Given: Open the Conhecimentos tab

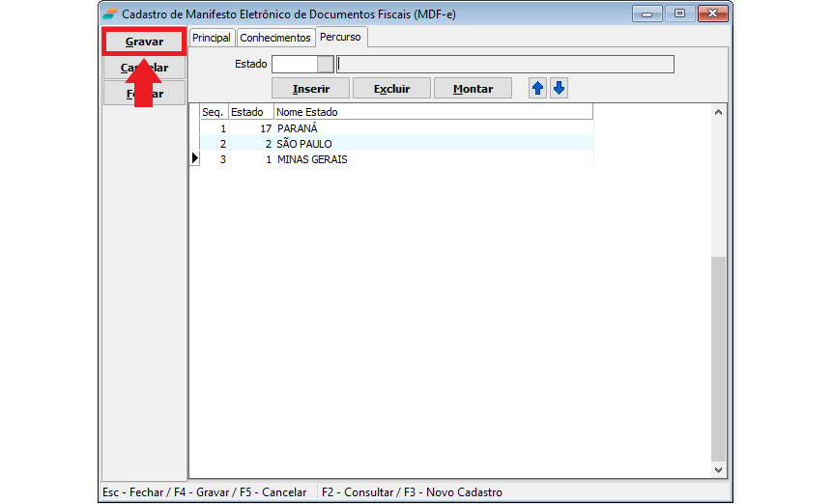Looking at the screenshot, I should 275,38.
